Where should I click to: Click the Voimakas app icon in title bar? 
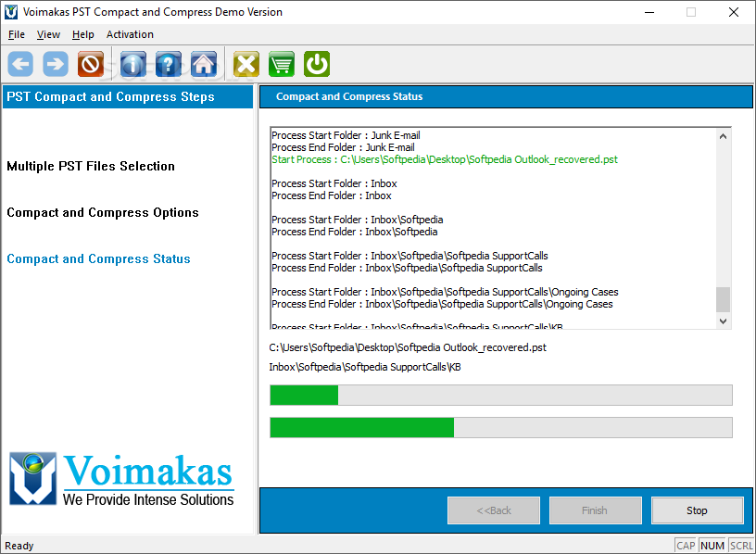click(10, 12)
